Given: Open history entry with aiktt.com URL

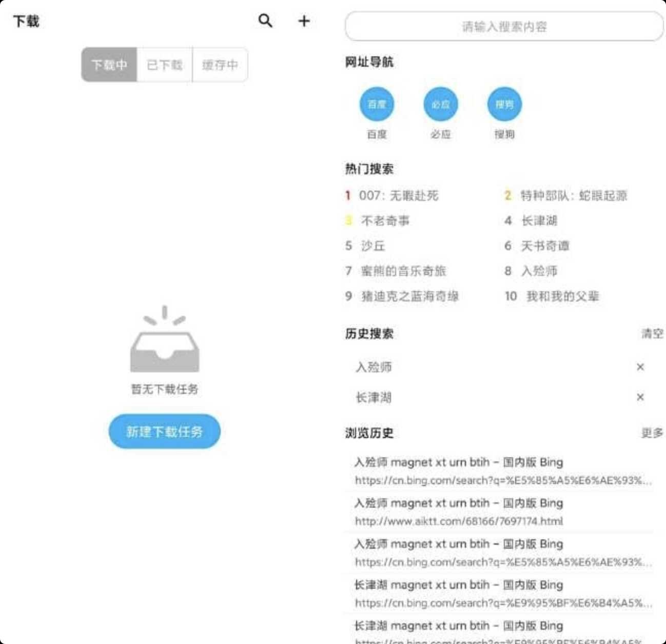Looking at the screenshot, I should (499, 512).
